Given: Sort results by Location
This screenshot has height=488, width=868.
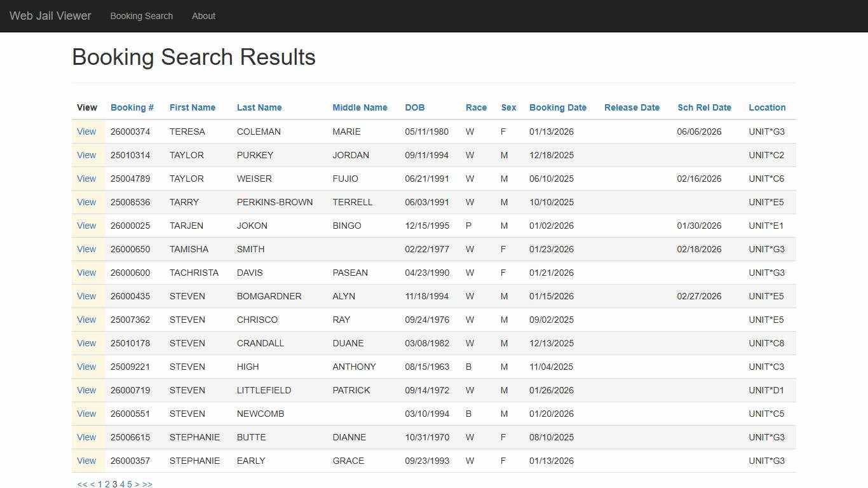Looking at the screenshot, I should tap(766, 107).
